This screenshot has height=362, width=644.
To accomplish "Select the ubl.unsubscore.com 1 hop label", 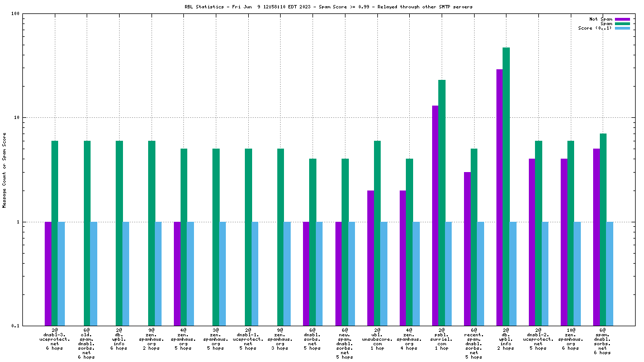I will click(x=377, y=339).
